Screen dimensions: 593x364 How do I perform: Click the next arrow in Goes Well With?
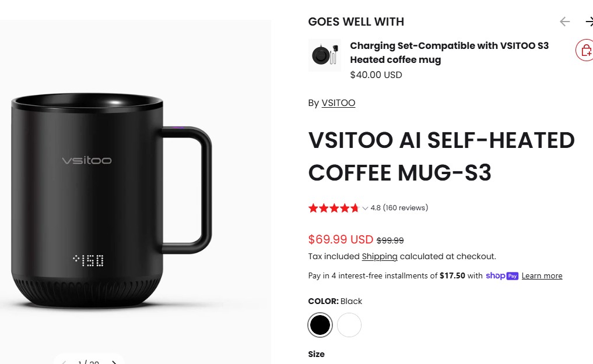click(589, 22)
